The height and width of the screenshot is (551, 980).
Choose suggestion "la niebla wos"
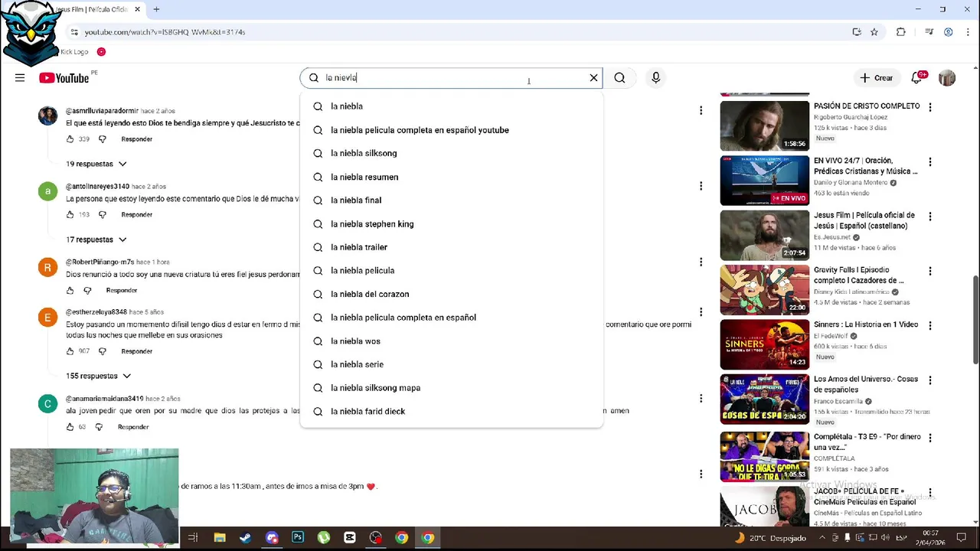click(x=452, y=341)
